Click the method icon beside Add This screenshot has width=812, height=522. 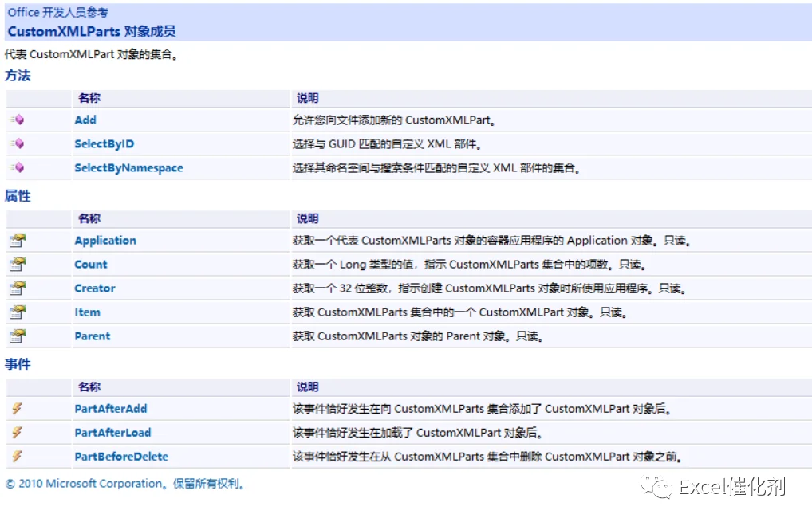click(17, 120)
